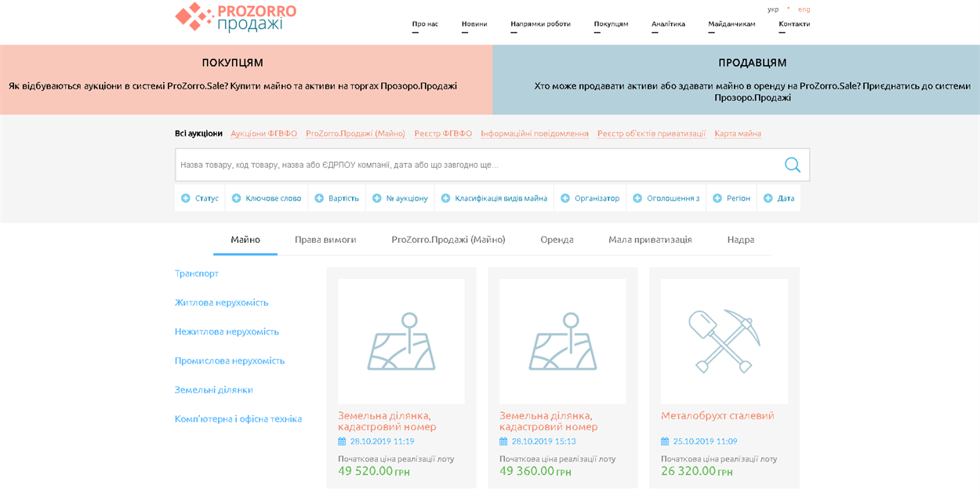This screenshot has width=980, height=496.
Task: Expand the № аукціону filter
Action: 400,198
